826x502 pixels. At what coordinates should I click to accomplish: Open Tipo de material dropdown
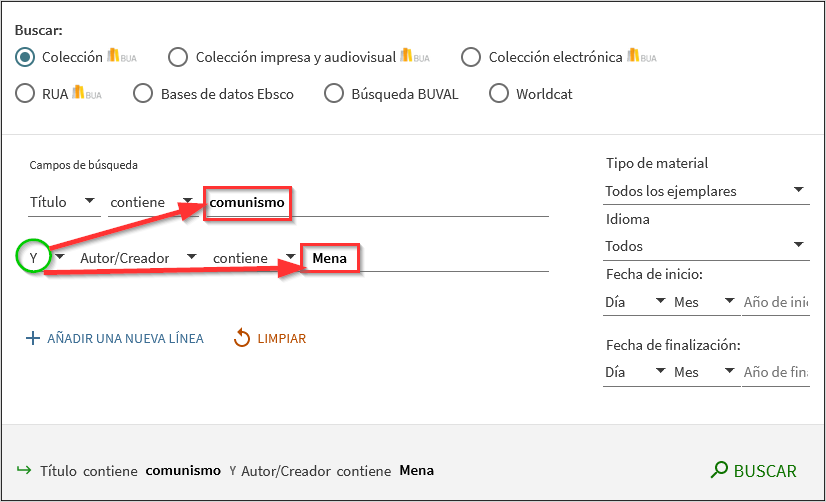click(x=705, y=190)
